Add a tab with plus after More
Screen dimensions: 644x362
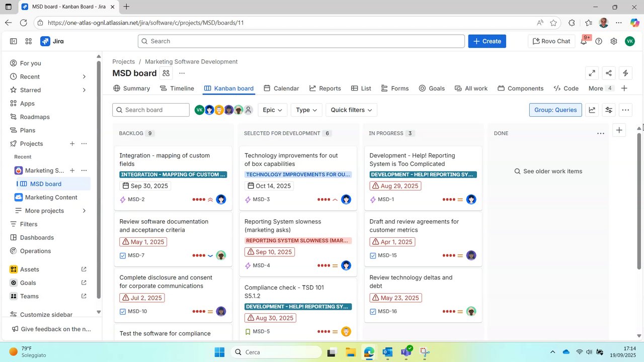click(x=624, y=88)
